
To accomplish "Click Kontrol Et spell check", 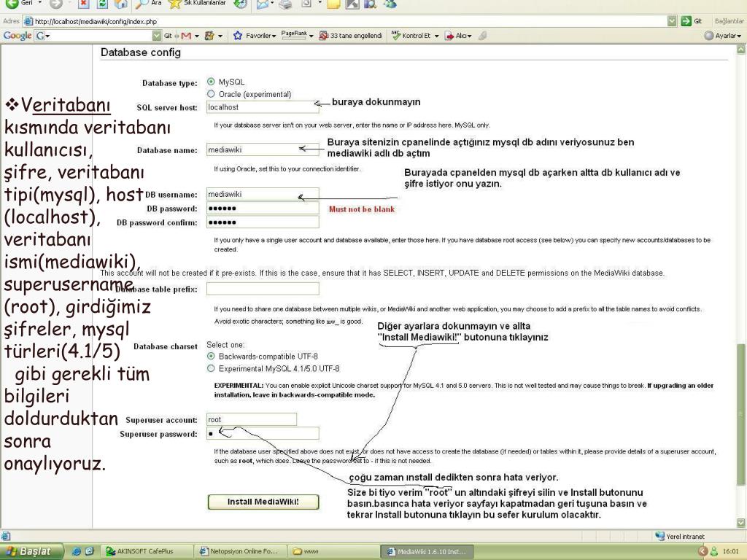I will pyautogui.click(x=411, y=36).
